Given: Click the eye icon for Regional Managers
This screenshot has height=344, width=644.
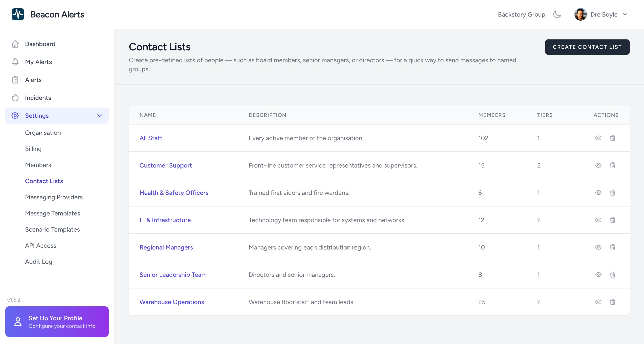Looking at the screenshot, I should 598,247.
